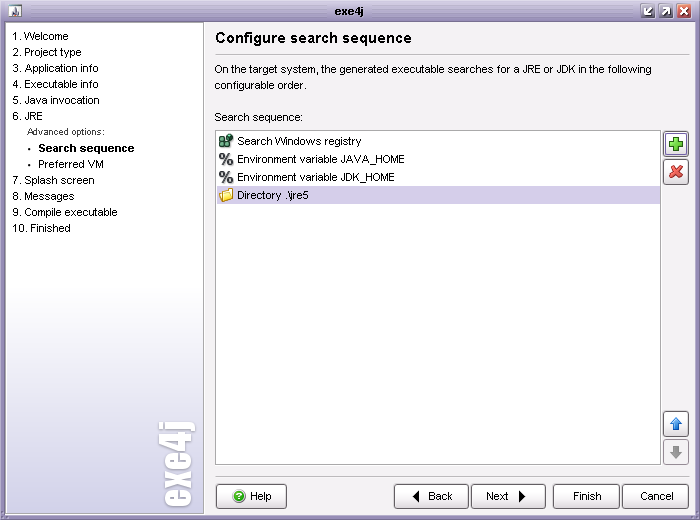
Task: Go Back to the previous step
Action: 431,496
